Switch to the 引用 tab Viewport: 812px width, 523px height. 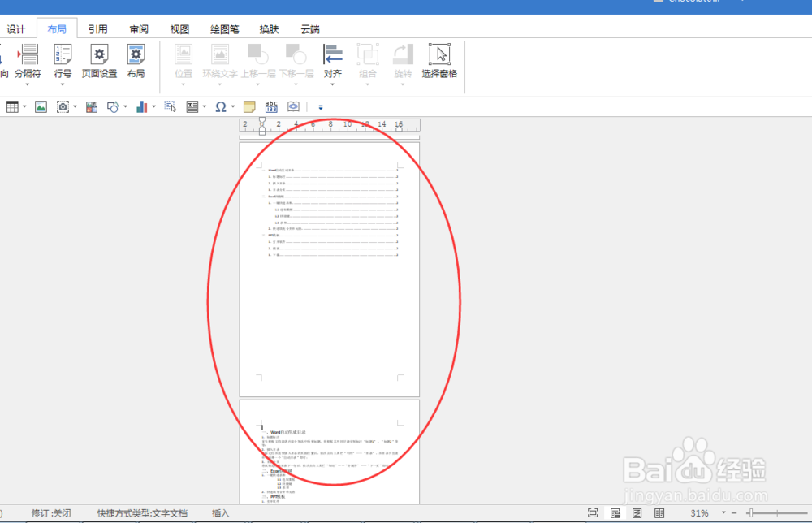pyautogui.click(x=98, y=29)
